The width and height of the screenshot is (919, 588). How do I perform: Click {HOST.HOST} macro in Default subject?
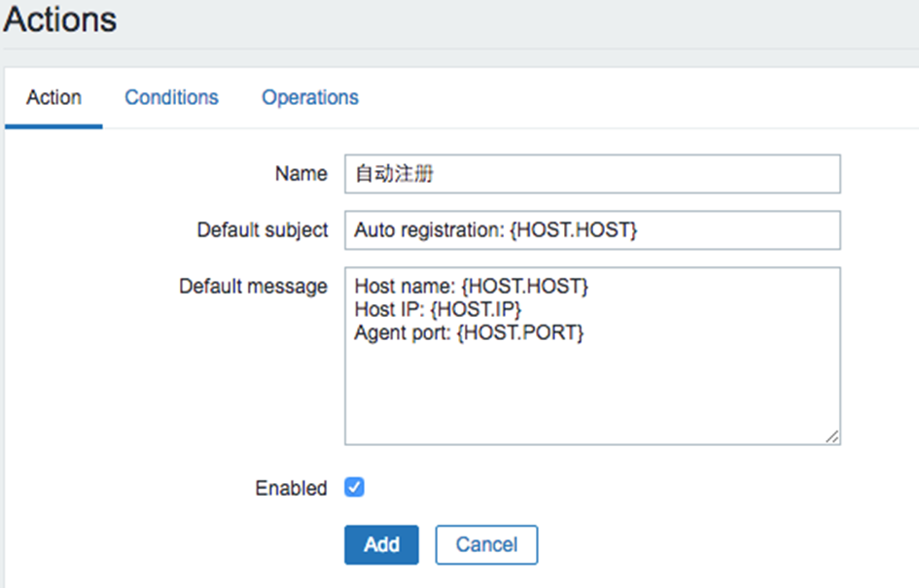[x=573, y=229]
